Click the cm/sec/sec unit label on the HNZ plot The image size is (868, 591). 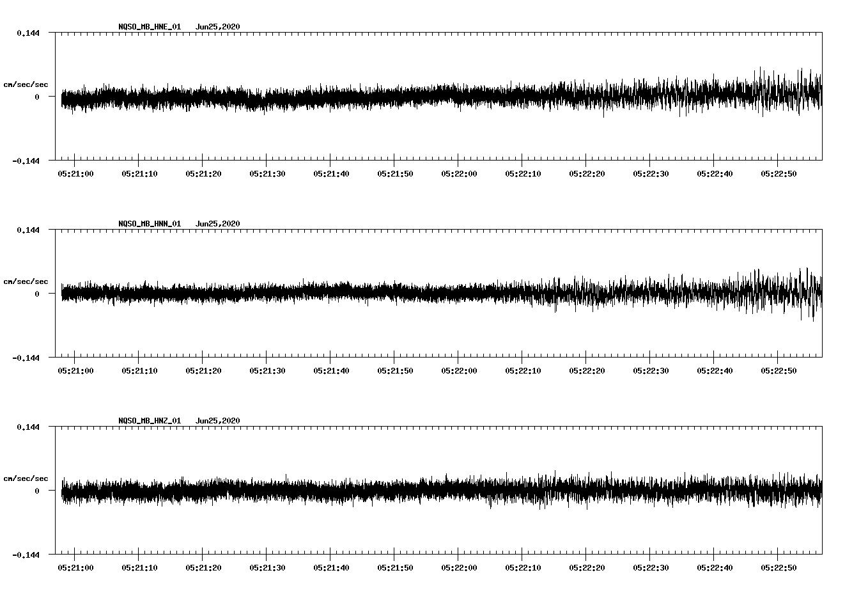[26, 478]
